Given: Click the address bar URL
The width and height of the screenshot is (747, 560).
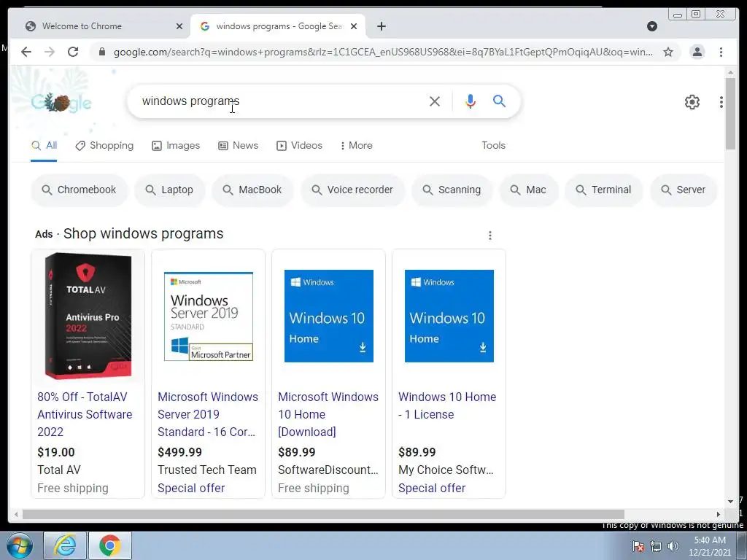Looking at the screenshot, I should click(383, 52).
